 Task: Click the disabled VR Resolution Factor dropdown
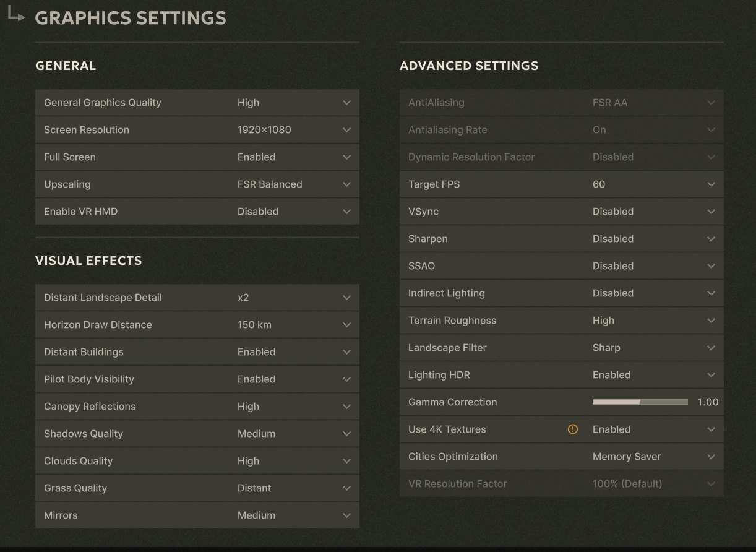tap(562, 484)
